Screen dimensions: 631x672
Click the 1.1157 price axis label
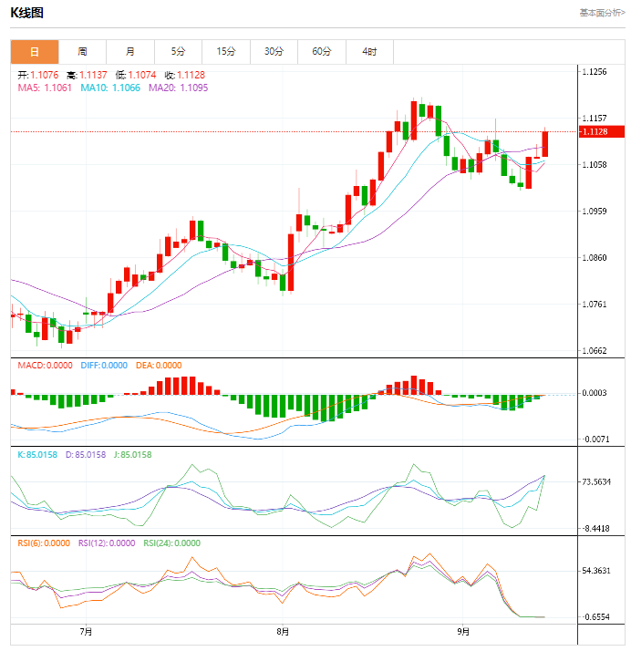click(x=595, y=118)
